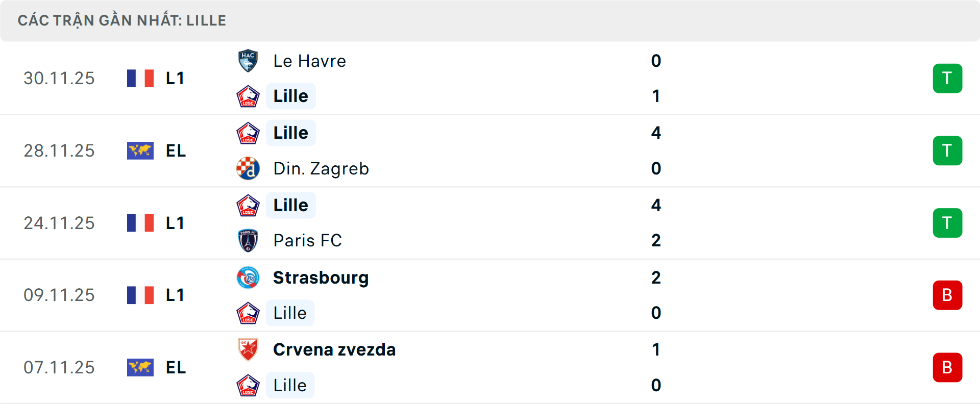
Task: Click the match date 24.11.25
Action: (59, 223)
